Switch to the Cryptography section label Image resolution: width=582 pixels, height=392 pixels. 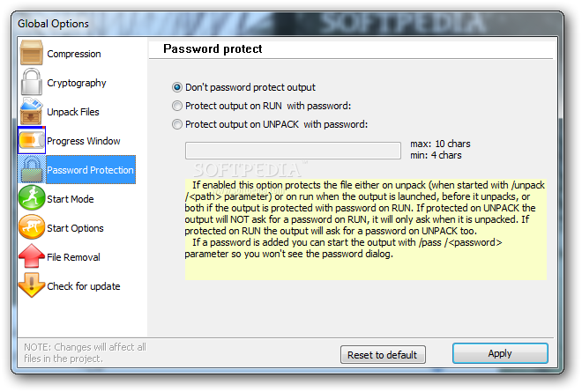coord(77,83)
